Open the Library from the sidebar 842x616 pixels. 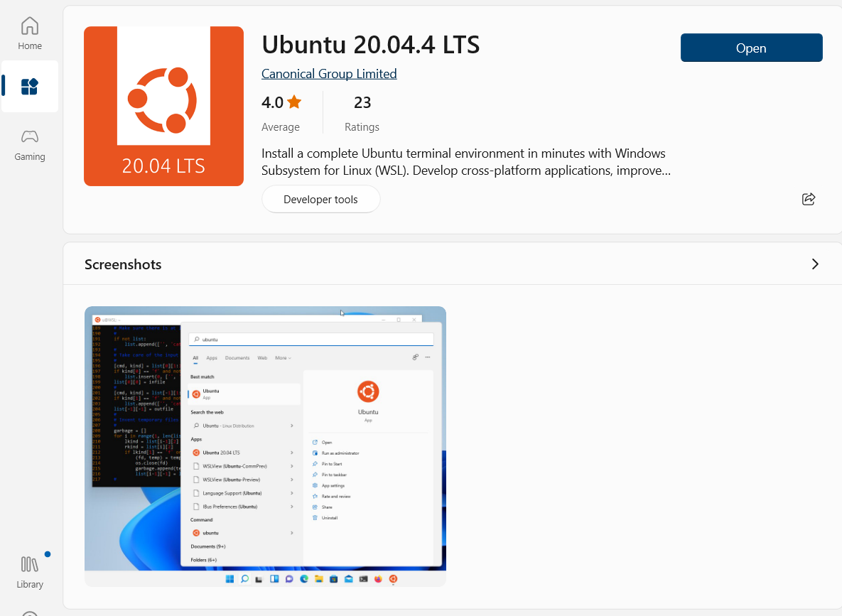pos(30,572)
